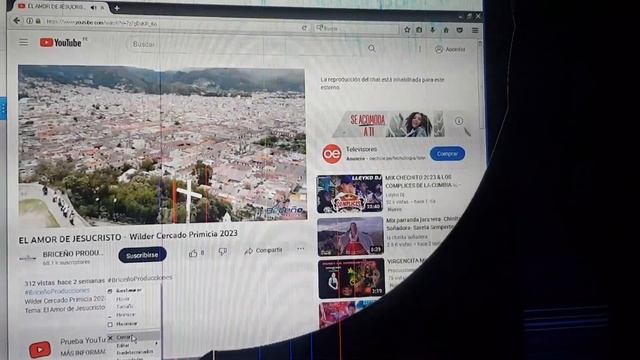The image size is (640, 360).
Task: Click the chat replay disabled message
Action: click(382, 83)
